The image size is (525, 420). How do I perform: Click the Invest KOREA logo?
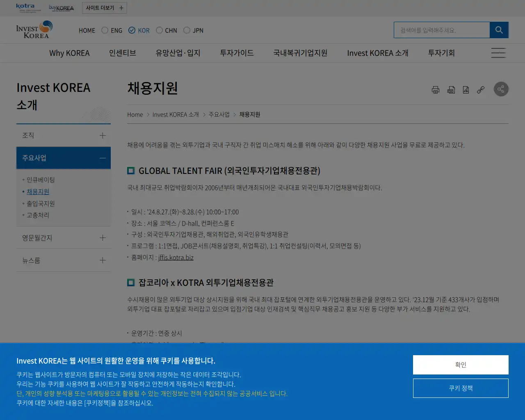[34, 30]
